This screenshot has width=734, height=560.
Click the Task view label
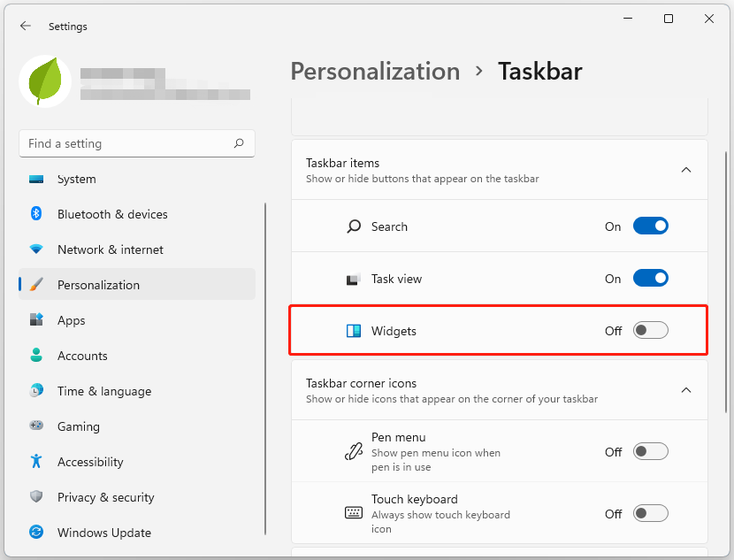[396, 279]
